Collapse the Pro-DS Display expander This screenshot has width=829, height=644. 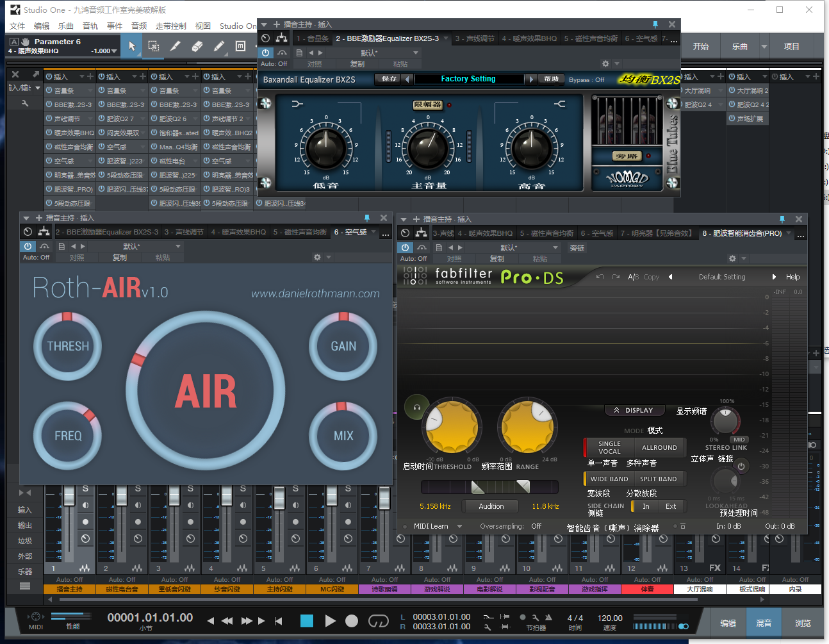click(634, 410)
